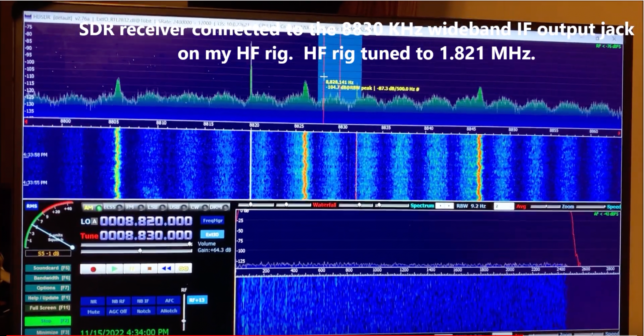Toggle the yellow loop playback button

[183, 268]
